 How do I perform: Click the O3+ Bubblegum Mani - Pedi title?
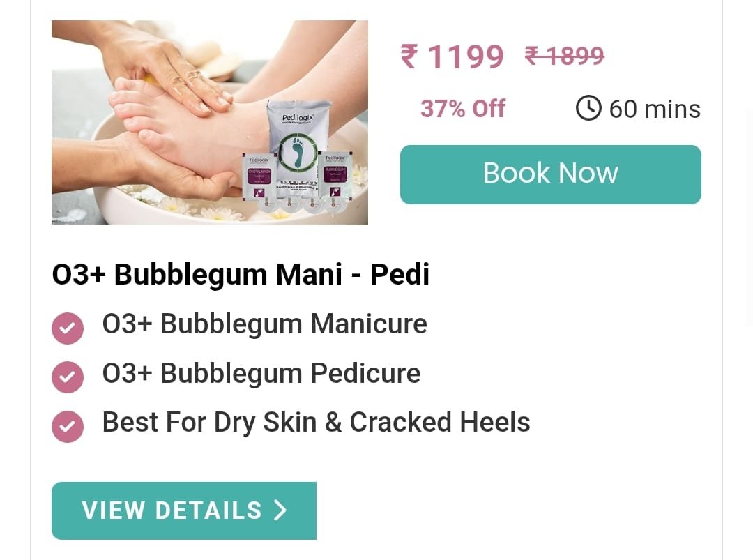(x=241, y=274)
